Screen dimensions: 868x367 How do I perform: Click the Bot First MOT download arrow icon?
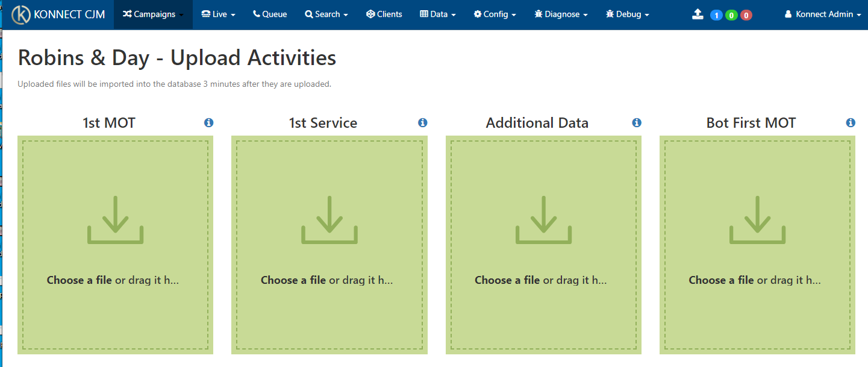(x=757, y=219)
